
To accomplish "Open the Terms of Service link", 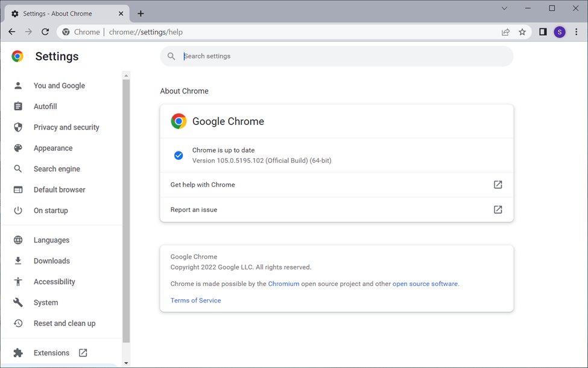I will pyautogui.click(x=195, y=300).
